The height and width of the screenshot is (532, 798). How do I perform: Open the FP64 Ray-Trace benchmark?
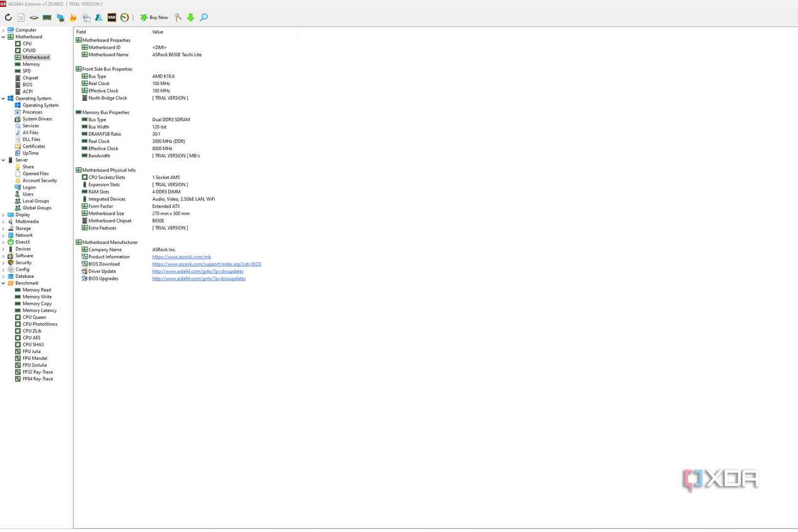(x=38, y=379)
